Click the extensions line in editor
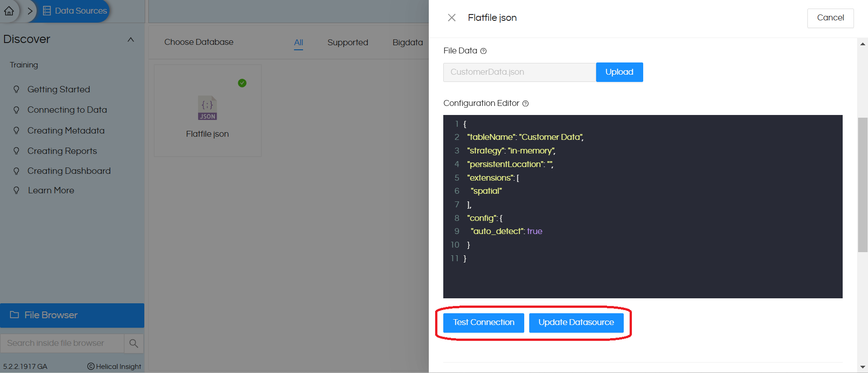 click(493, 178)
